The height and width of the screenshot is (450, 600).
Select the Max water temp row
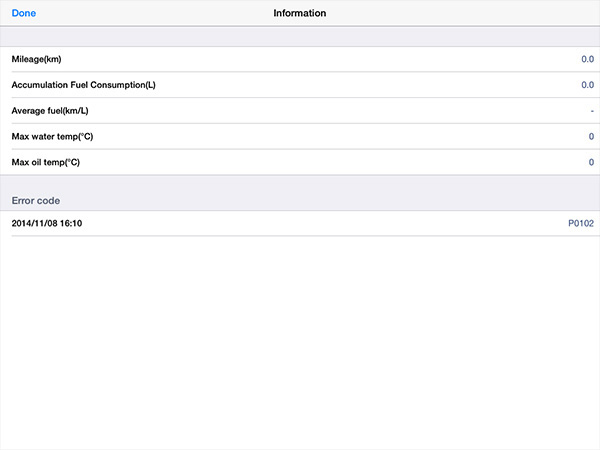(x=300, y=136)
